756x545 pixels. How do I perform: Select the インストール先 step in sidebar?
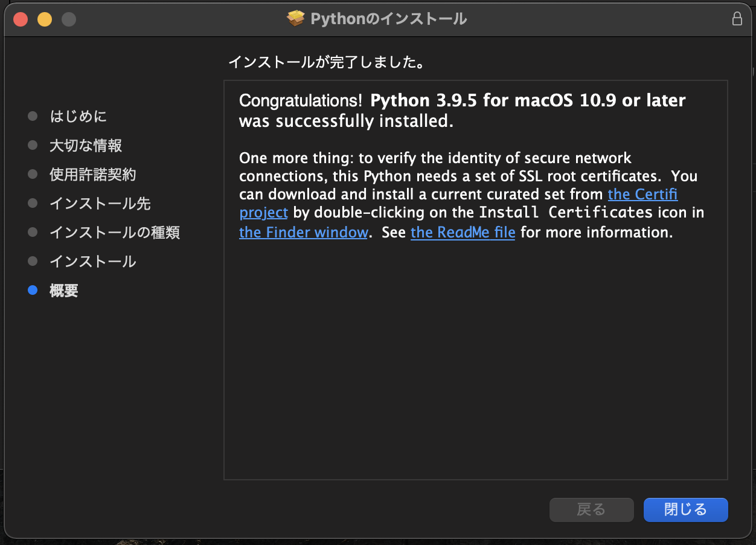[100, 204]
